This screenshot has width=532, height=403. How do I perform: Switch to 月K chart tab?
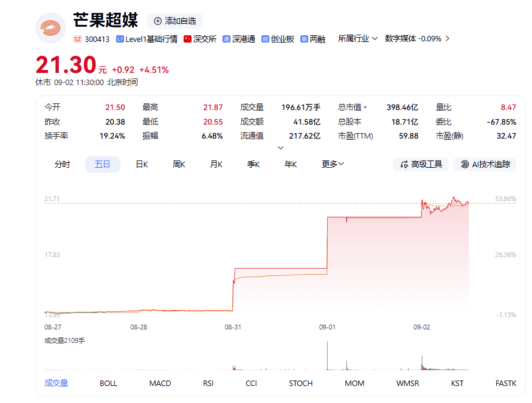pyautogui.click(x=216, y=165)
